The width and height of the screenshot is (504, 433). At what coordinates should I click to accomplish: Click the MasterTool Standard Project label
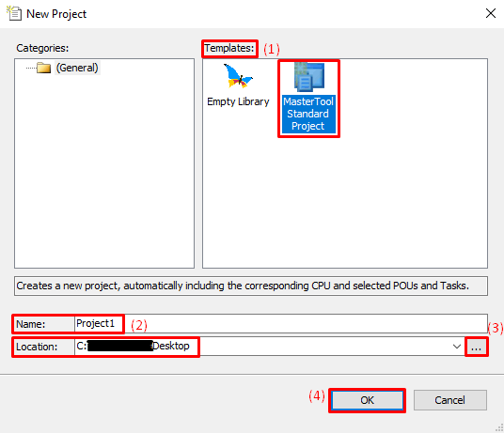pos(308,114)
